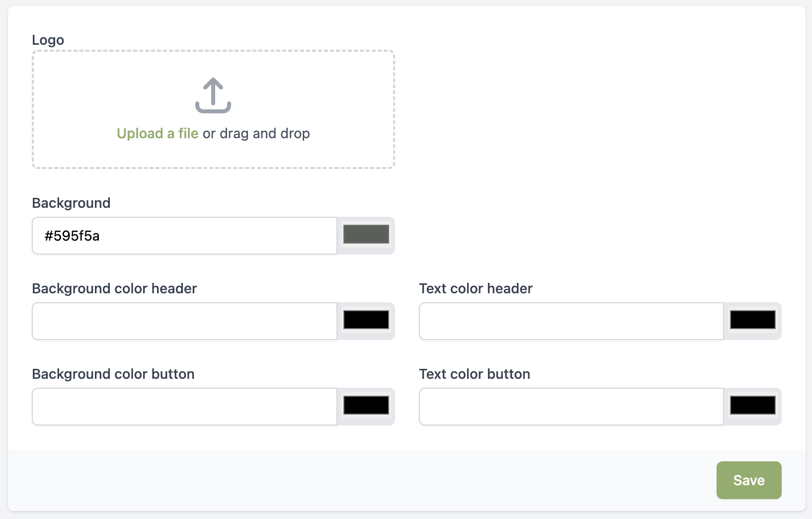Open the Background color button black swatch
This screenshot has height=519, width=812.
tap(366, 405)
